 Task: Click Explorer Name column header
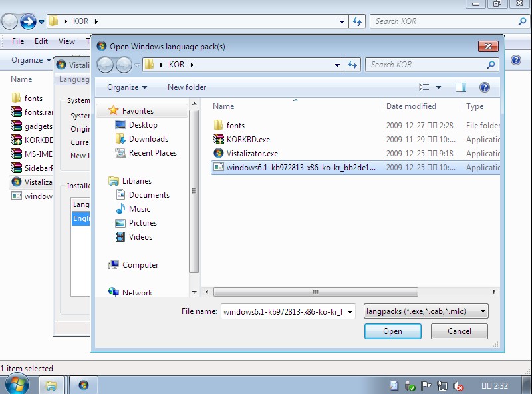[21, 79]
